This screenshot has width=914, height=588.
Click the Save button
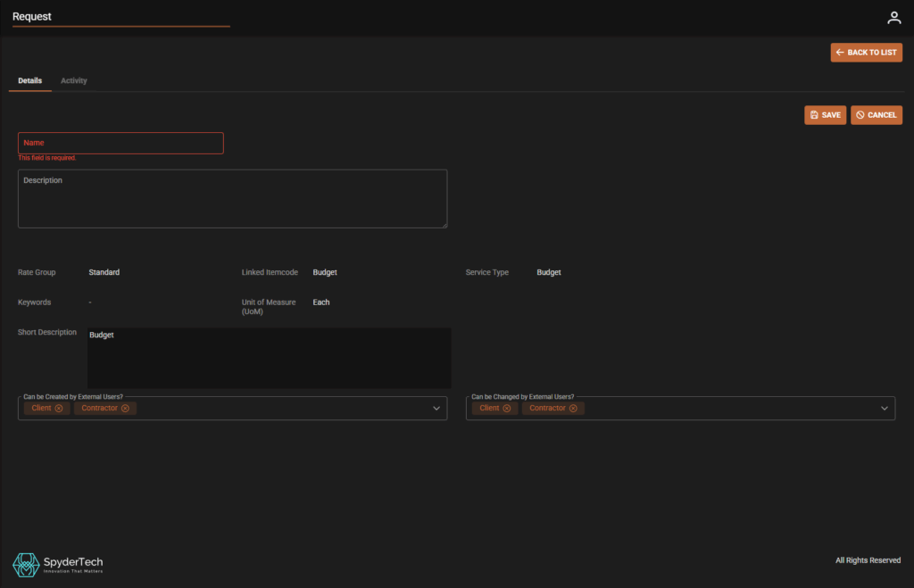pyautogui.click(x=825, y=115)
